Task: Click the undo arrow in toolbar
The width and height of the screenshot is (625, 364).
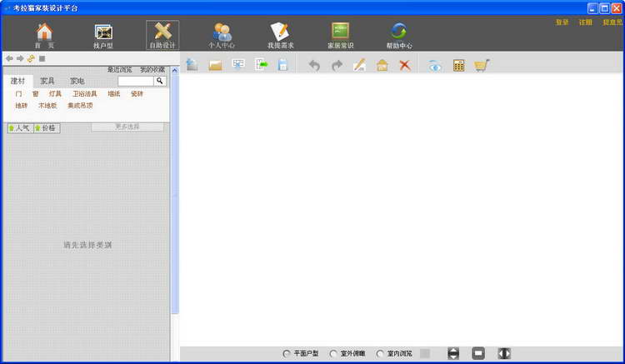Action: (x=314, y=65)
